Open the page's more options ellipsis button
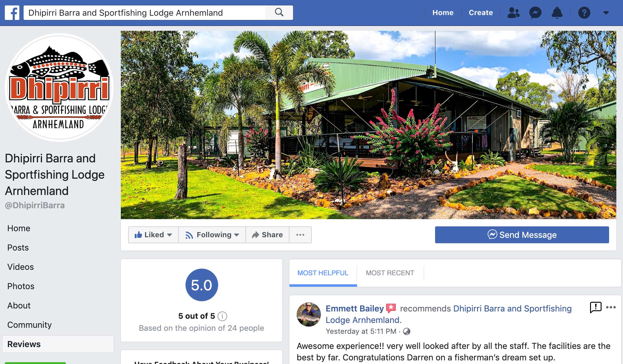 tap(300, 235)
